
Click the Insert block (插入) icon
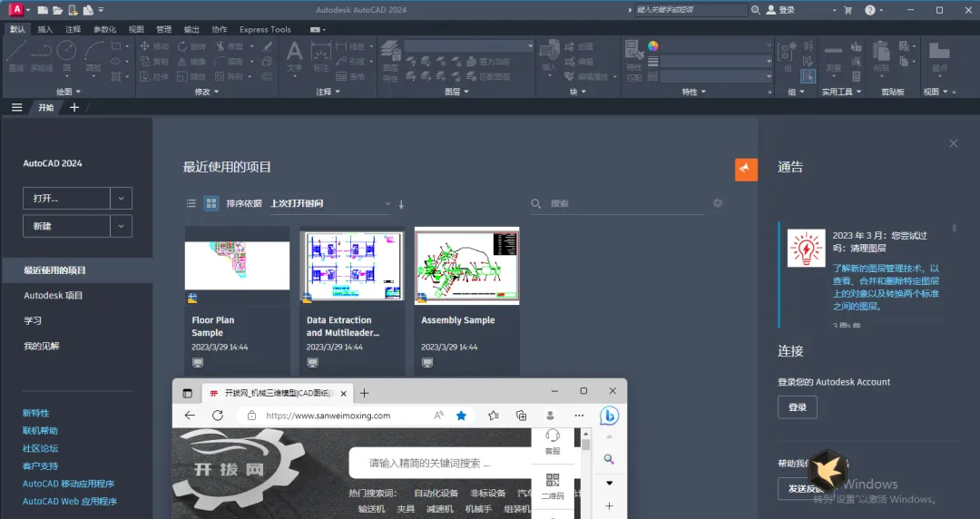pos(549,55)
